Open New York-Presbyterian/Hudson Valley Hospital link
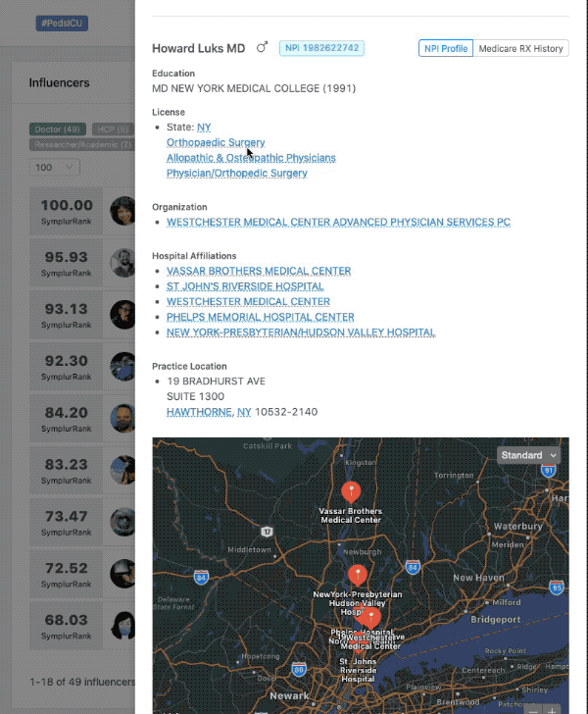 (x=301, y=331)
